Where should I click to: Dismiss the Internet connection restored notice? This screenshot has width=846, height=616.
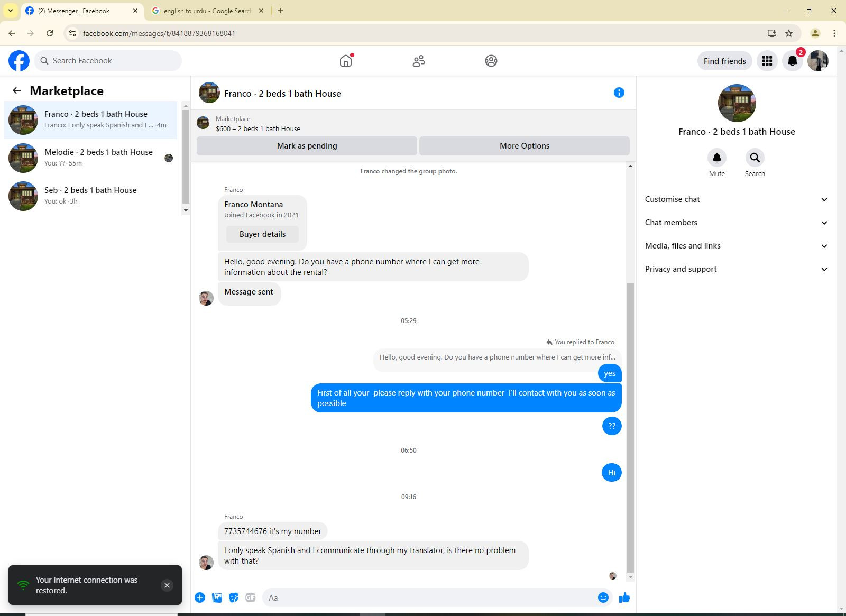(x=167, y=585)
